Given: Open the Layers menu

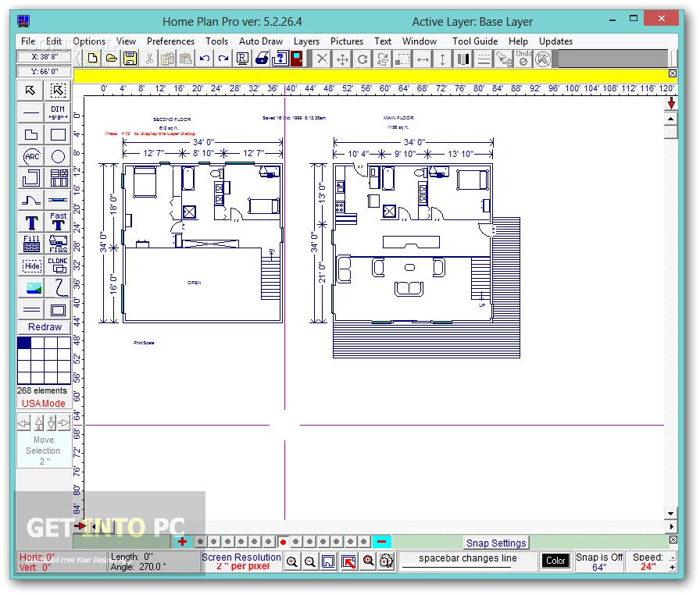Looking at the screenshot, I should (x=306, y=41).
